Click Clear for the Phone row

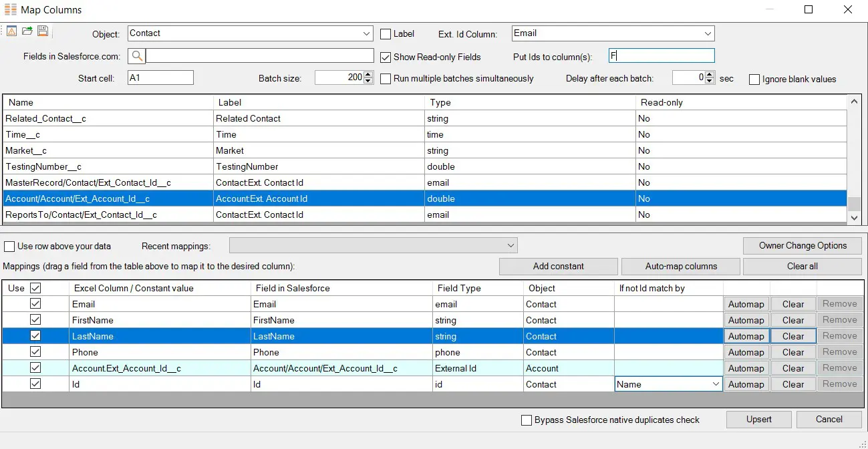click(793, 352)
